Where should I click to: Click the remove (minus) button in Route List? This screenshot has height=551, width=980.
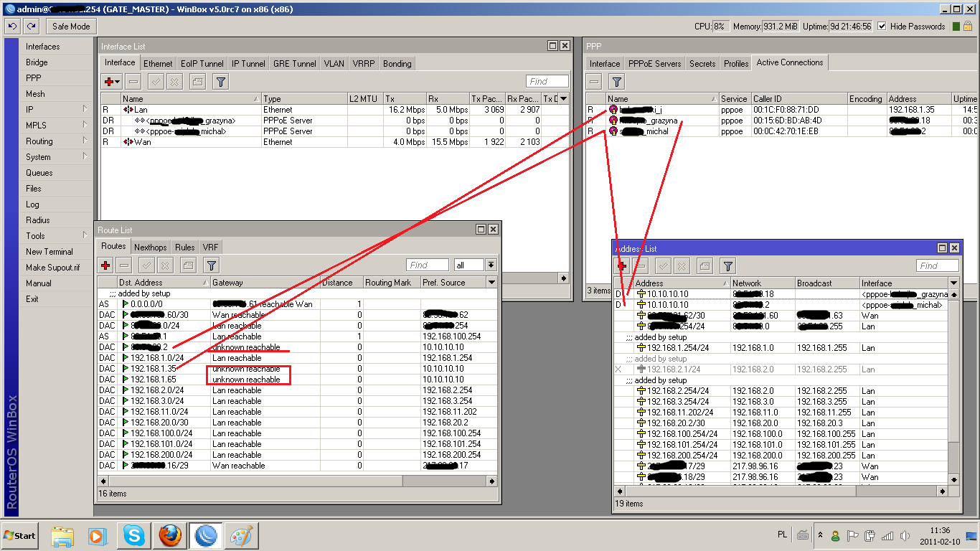123,265
